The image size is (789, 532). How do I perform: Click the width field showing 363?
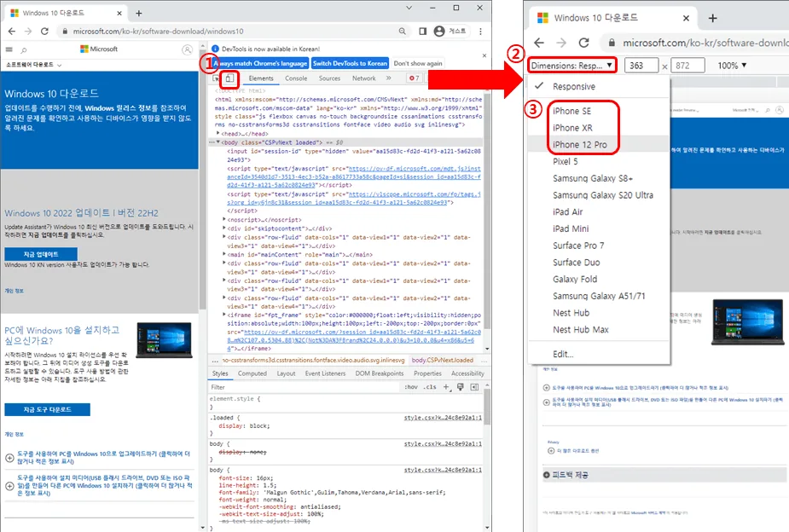pos(641,66)
